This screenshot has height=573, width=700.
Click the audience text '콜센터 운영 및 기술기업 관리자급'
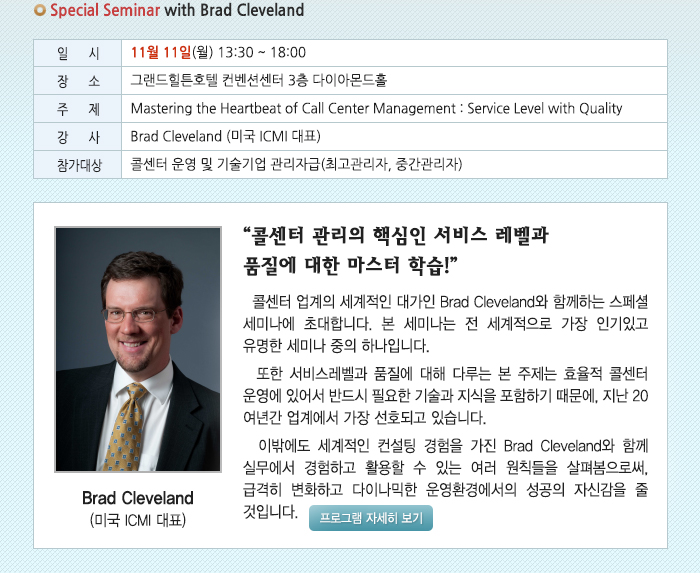coord(225,164)
